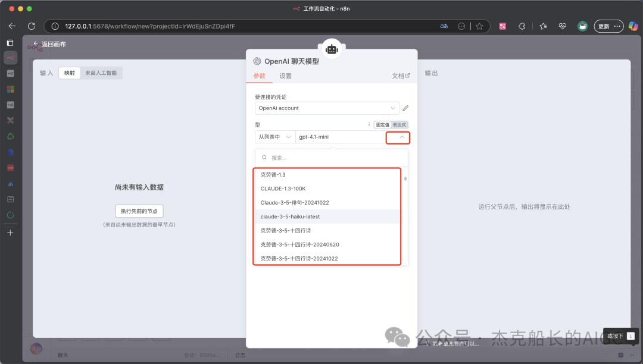The image size is (643, 364).
Task: Switch model field to 固定值 mode
Action: pyautogui.click(x=383, y=125)
